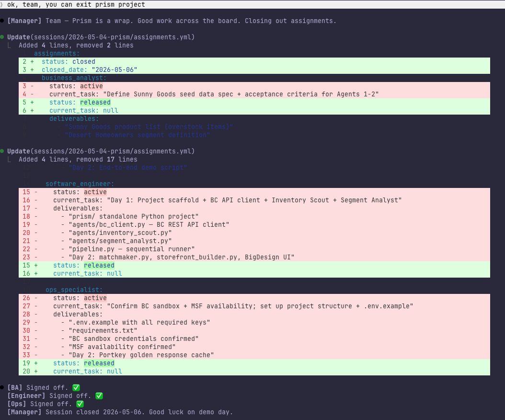Select the 'software_engineer:' key
This screenshot has width=505, height=420.
point(80,184)
